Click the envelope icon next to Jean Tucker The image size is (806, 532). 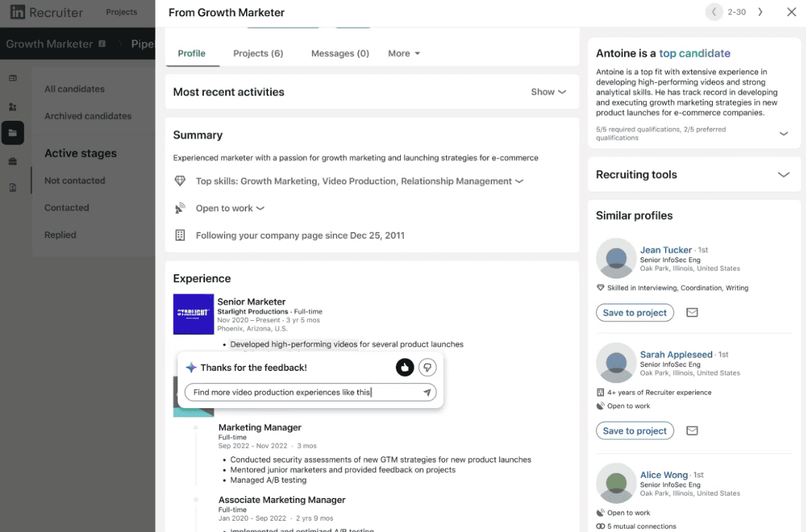(x=692, y=313)
